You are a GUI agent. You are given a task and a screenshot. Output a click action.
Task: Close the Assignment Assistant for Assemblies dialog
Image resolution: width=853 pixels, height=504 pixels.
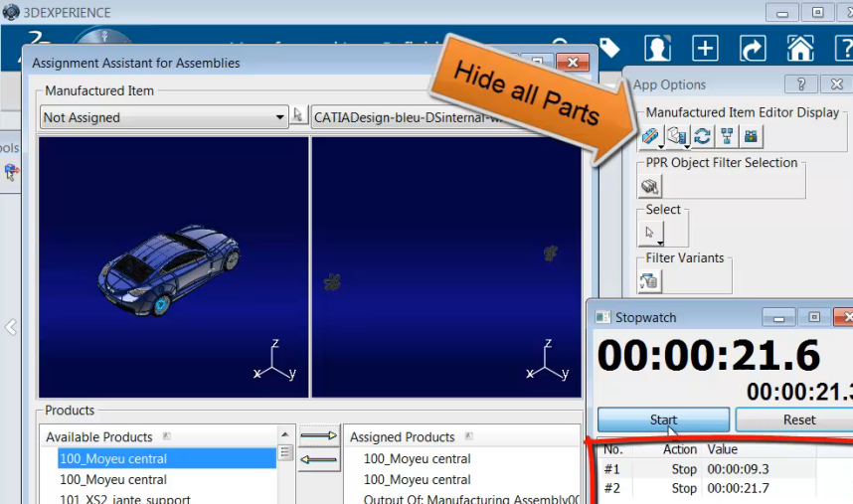coord(573,62)
